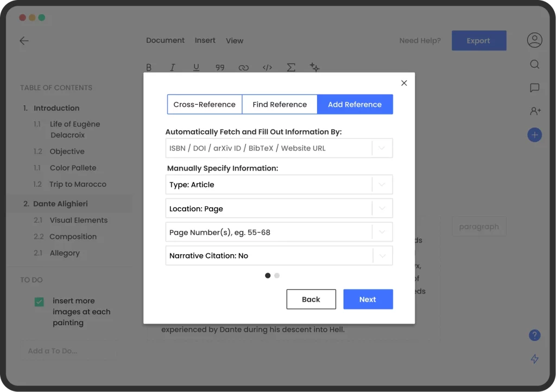
Task: Click the search magnifier icon
Action: point(534,65)
